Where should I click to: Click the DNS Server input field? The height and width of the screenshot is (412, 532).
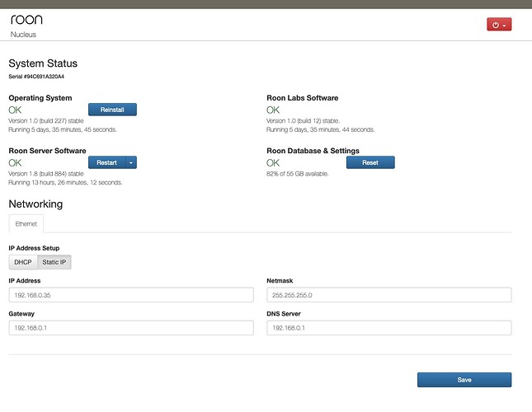388,328
